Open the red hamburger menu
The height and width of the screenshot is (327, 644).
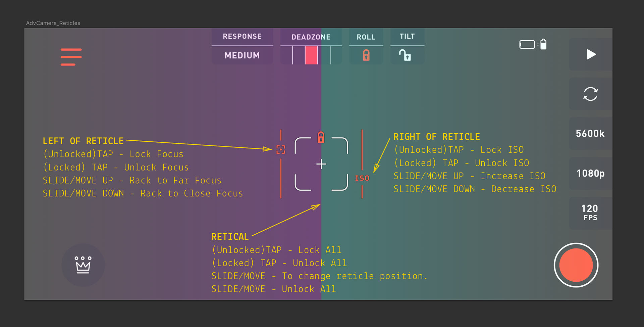(x=71, y=57)
